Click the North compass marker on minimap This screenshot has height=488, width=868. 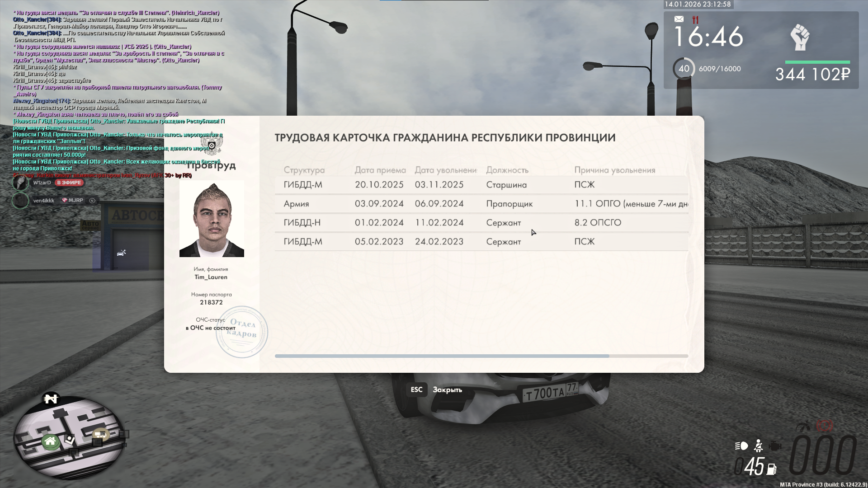(x=51, y=399)
